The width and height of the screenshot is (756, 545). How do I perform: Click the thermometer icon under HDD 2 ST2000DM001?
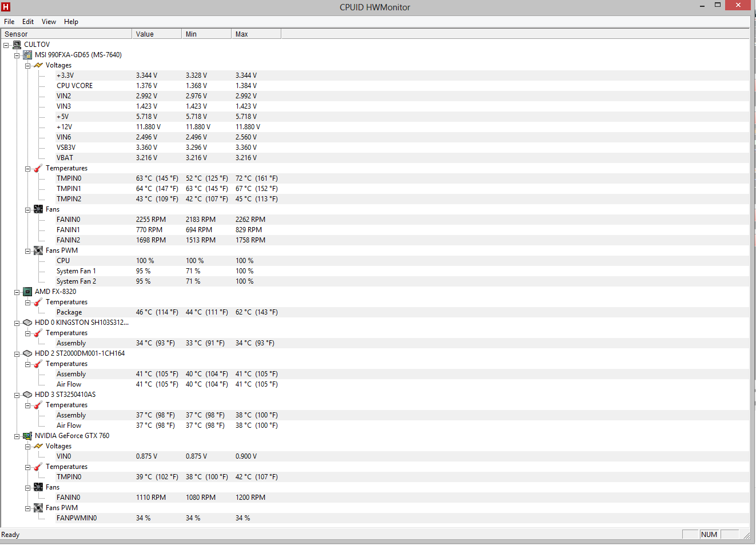[38, 364]
